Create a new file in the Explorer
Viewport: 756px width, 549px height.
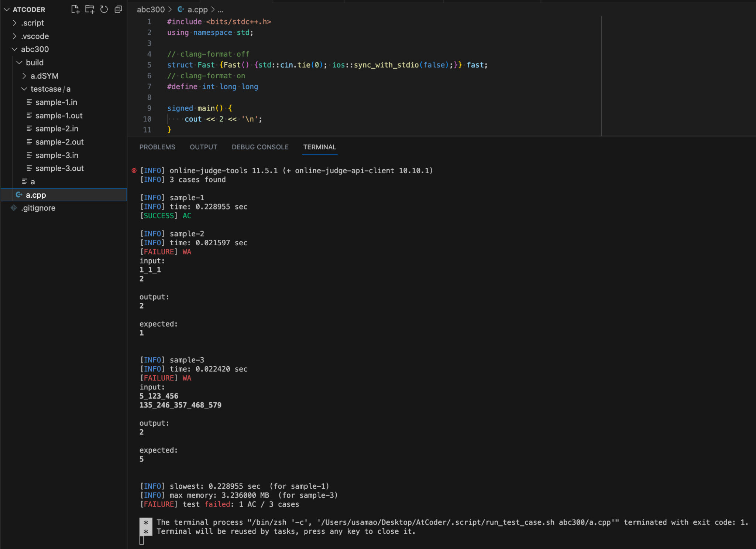point(75,9)
